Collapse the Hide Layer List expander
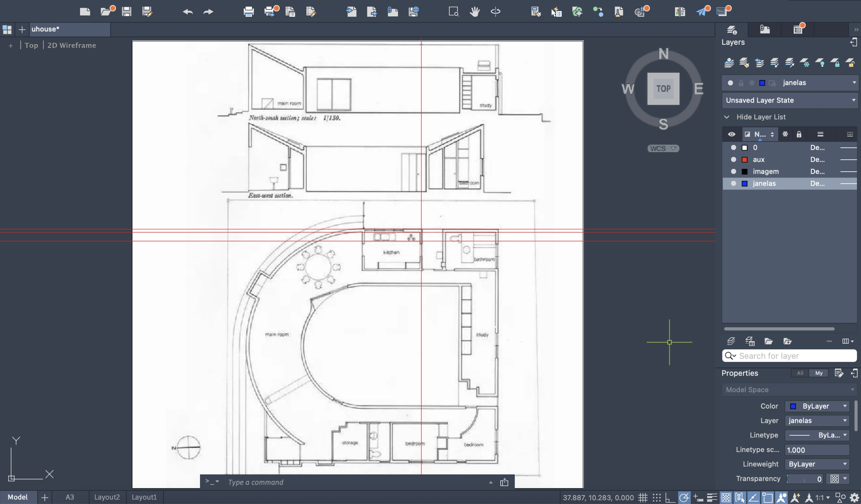Image resolution: width=861 pixels, height=504 pixels. tap(727, 117)
